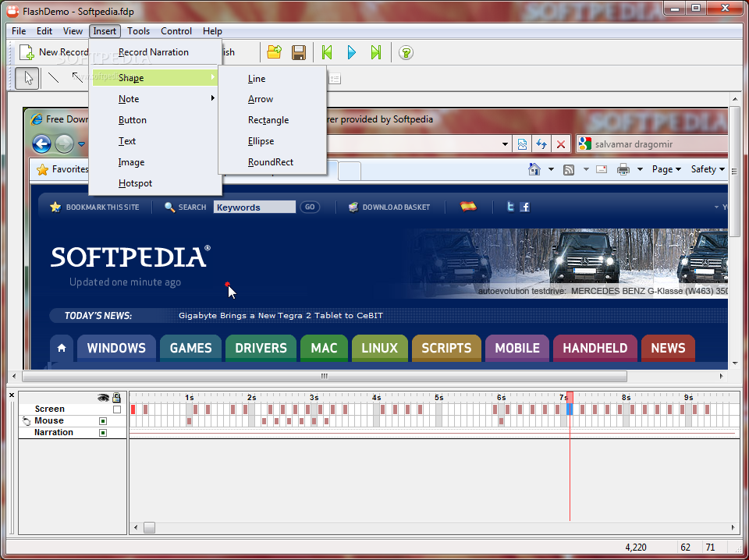749x560 pixels.
Task: Open the IE address bar dropdown arrow
Action: point(505,144)
